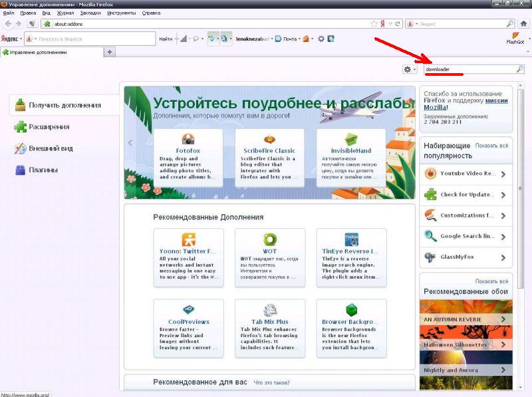Open the Google Search lin... add-on entry
Screen dimensions: 532x397
tap(465, 237)
